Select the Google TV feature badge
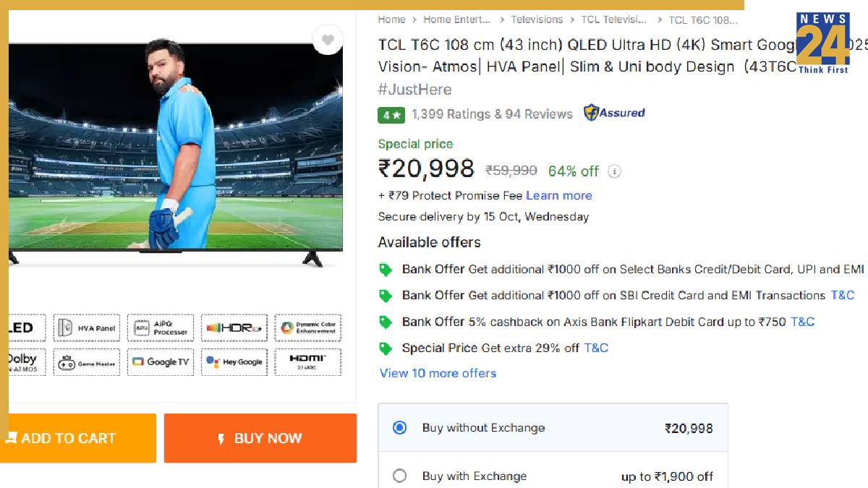Screen dimensions: 868x488 pos(161,361)
